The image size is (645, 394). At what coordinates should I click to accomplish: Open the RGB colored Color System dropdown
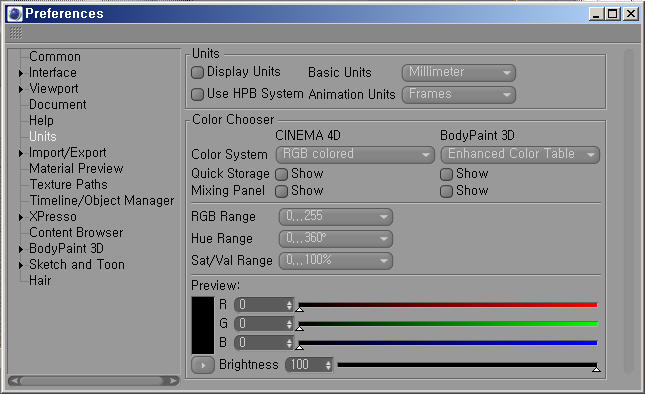(x=355, y=155)
